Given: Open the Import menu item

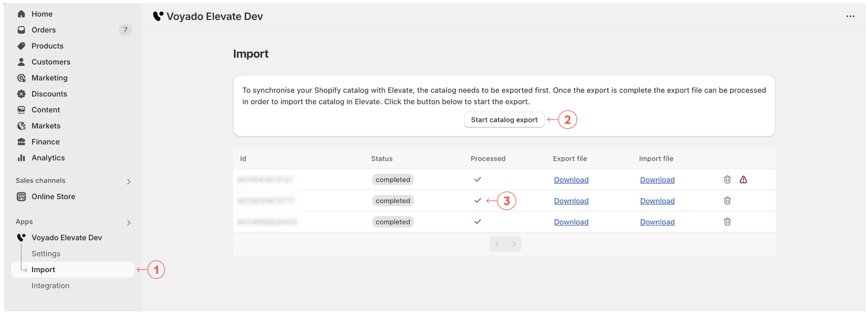Looking at the screenshot, I should (x=43, y=270).
